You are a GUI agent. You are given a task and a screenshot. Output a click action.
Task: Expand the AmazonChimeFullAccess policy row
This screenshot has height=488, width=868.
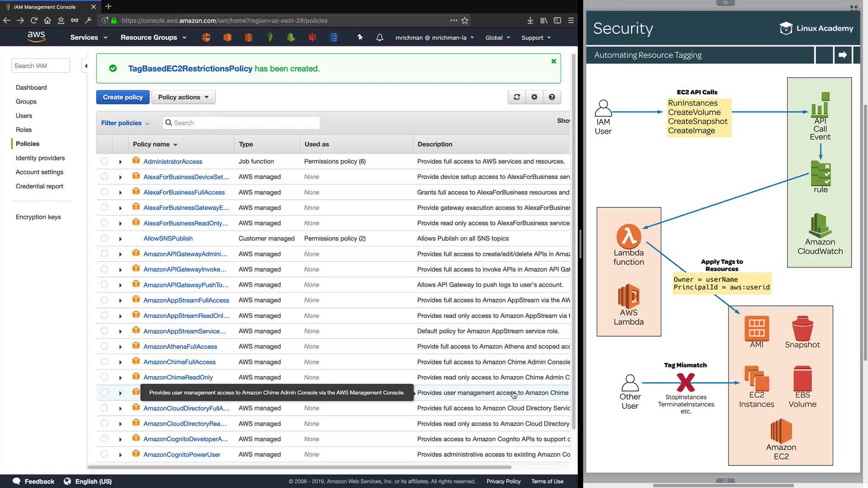tap(120, 362)
